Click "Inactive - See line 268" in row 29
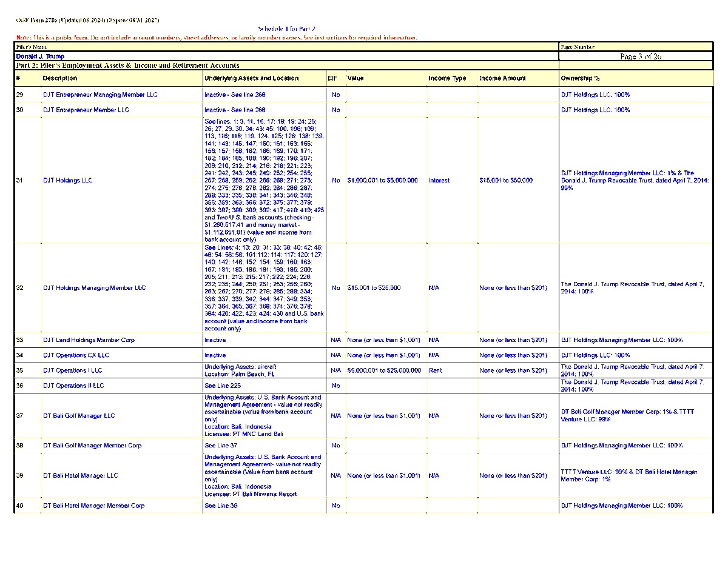This screenshot has width=728, height=562. 235,95
